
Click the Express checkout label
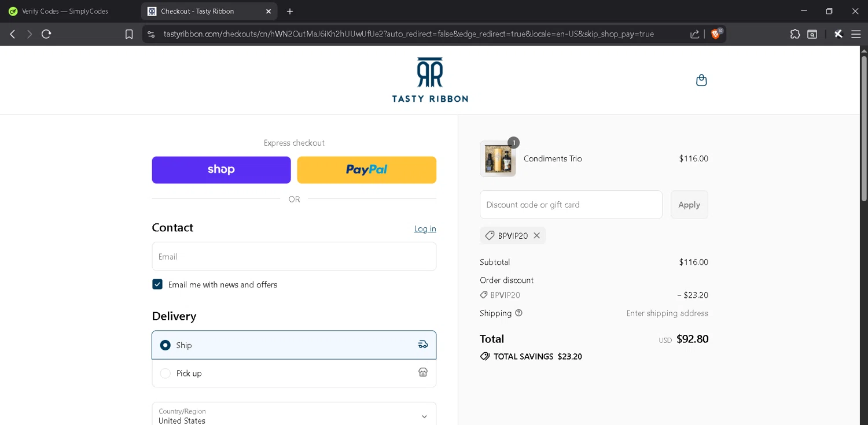294,143
